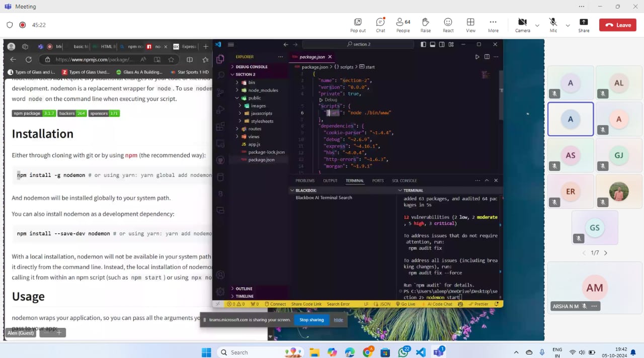The image size is (644, 358).
Task: Click Prettier in the status bar
Action: 478,304
